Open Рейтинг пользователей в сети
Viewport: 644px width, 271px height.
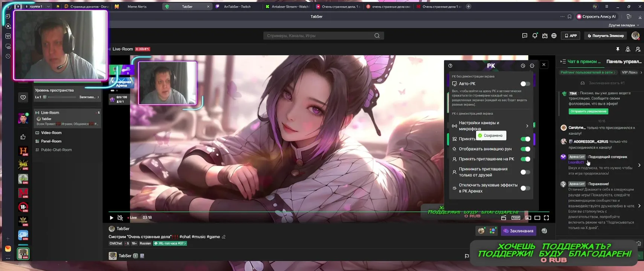(x=588, y=72)
